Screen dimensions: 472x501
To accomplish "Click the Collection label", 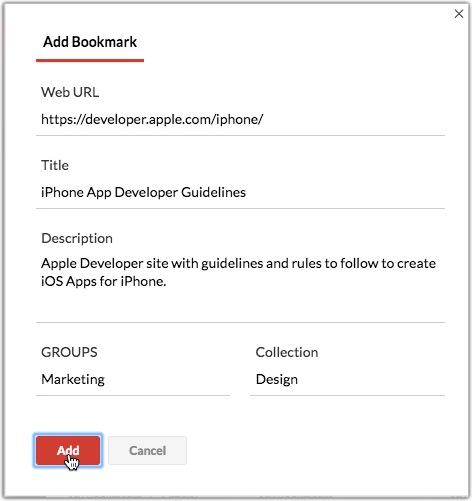I will pos(287,352).
